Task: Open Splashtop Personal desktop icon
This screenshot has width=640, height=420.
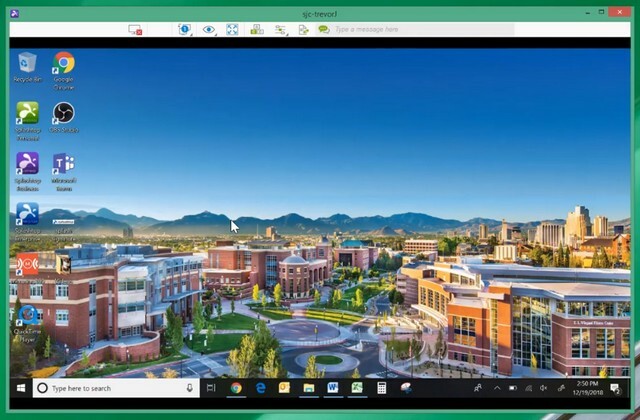Action: 27,113
